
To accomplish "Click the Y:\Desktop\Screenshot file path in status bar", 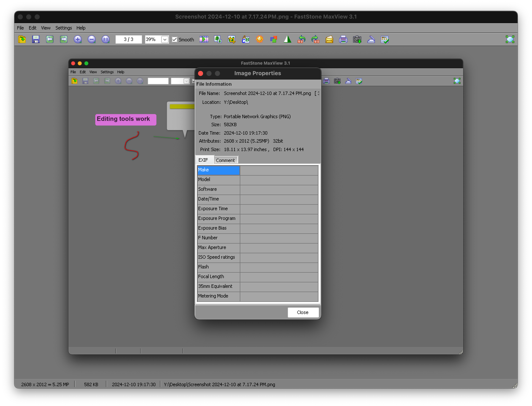I will (x=220, y=384).
